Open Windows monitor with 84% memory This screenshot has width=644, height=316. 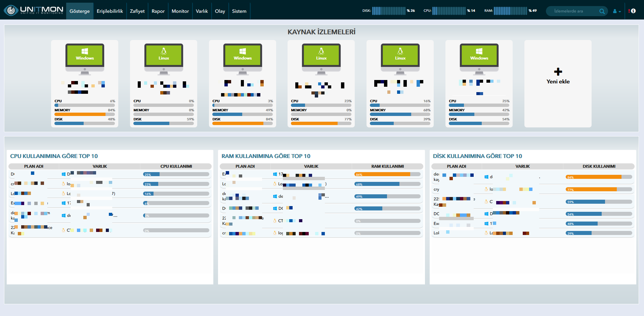(x=85, y=84)
